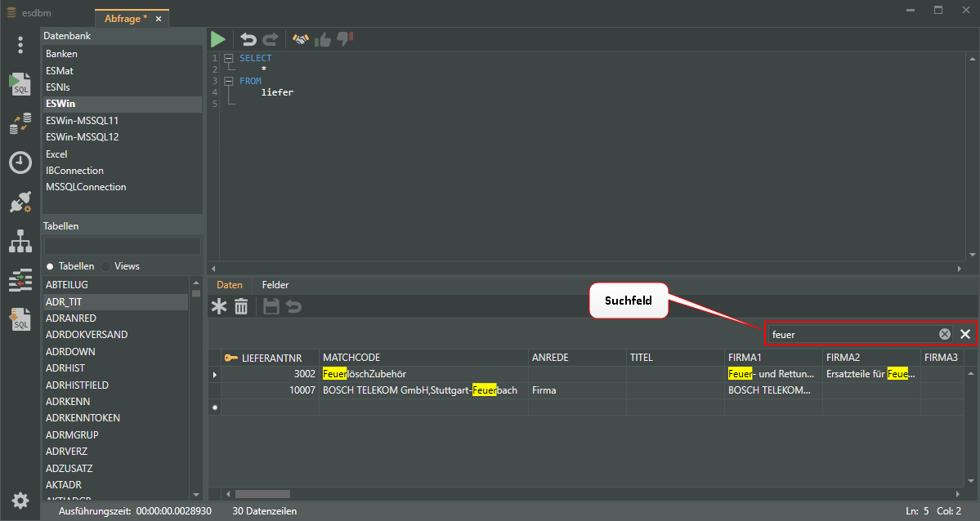Open the SQL script icon in the left sidebar
Screen dimensions: 980x521
tap(20, 84)
